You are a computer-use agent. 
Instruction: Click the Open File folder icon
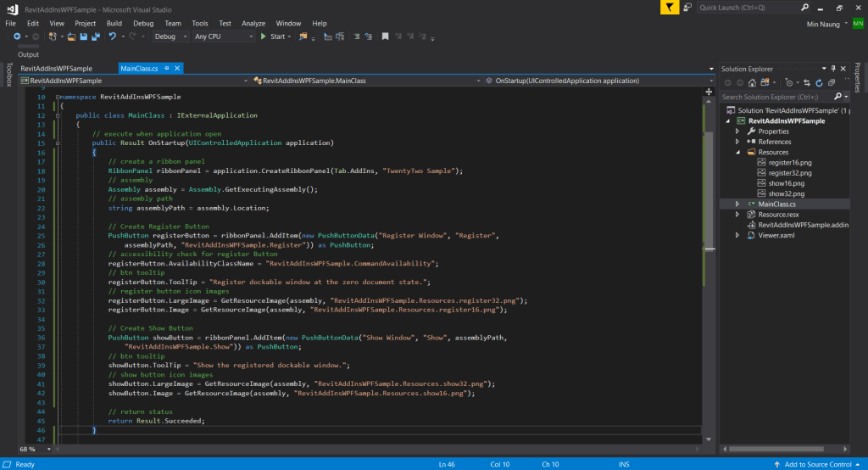click(x=71, y=36)
